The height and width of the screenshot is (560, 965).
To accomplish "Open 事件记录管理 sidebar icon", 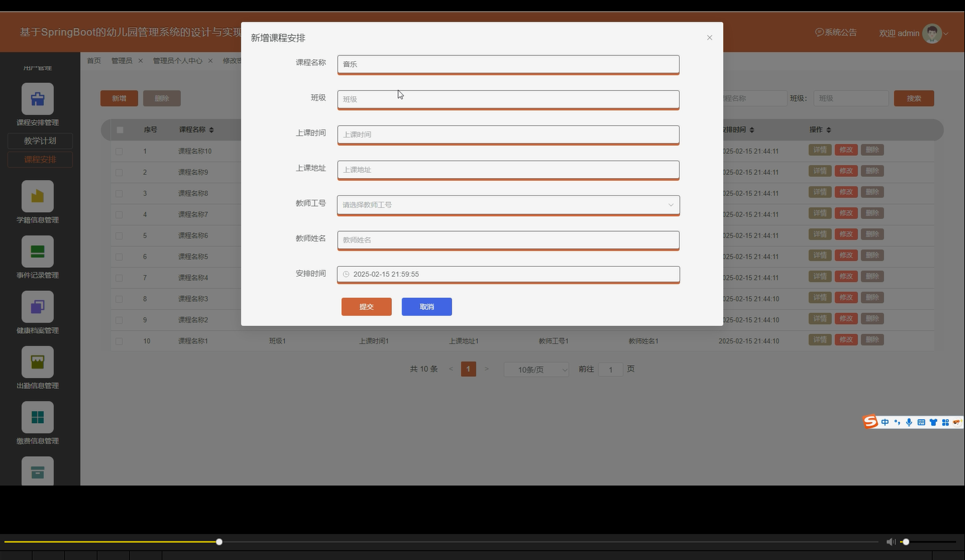I will 38,251.
